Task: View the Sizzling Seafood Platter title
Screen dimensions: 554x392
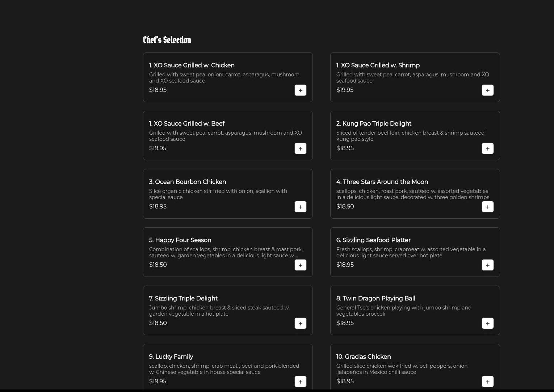Action: pyautogui.click(x=373, y=240)
